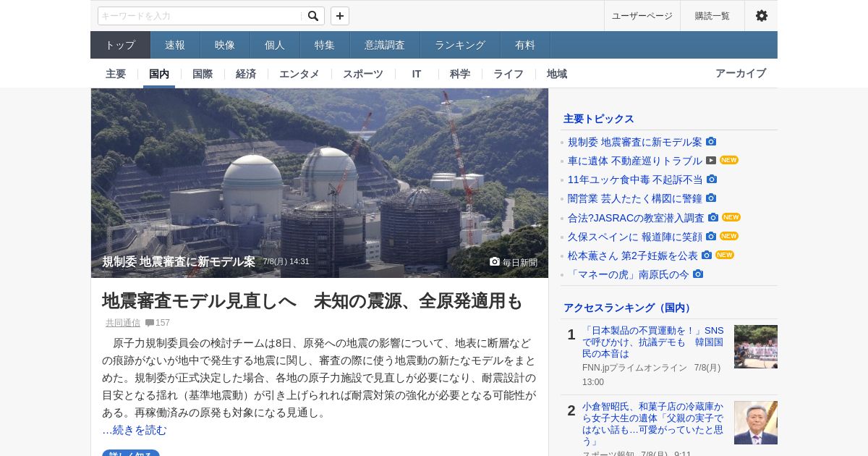Select 経済 category

246,74
